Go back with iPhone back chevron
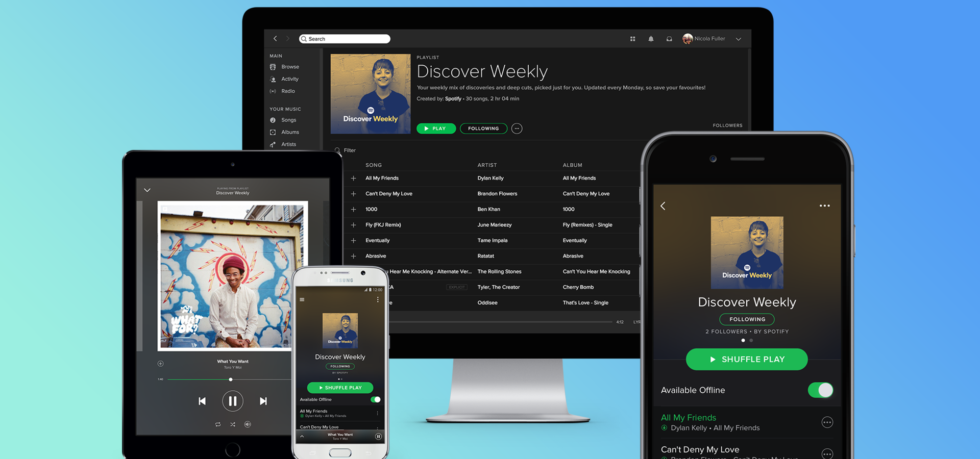 [x=663, y=206]
